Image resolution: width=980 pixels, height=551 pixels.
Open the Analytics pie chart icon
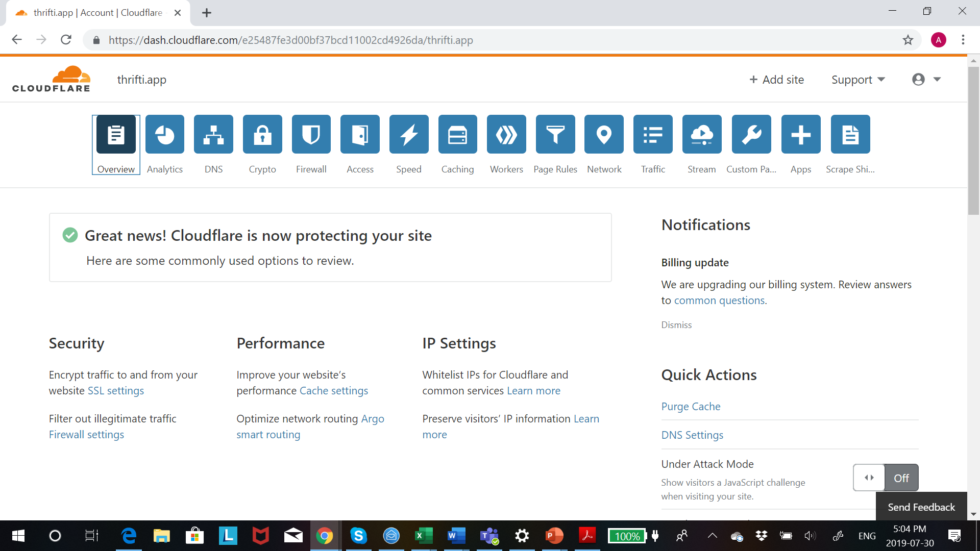[165, 135]
